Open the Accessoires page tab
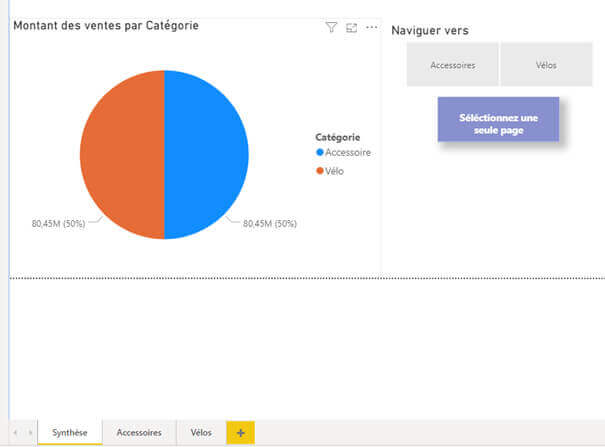 click(x=139, y=433)
